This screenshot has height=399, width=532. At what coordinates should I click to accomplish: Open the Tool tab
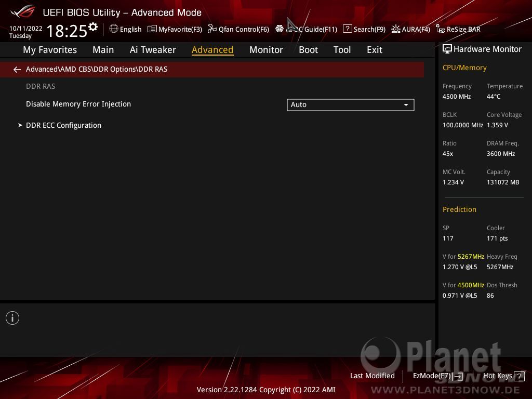click(342, 50)
